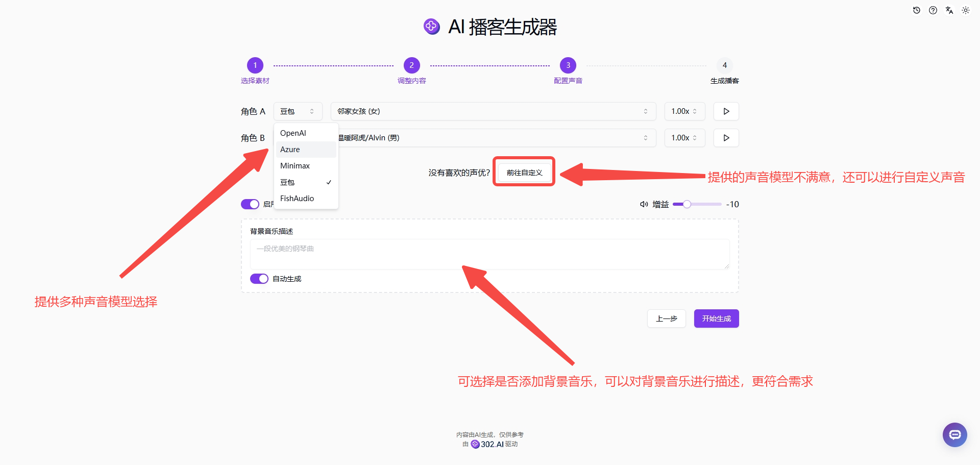Go to step 4 生成播客
980x465 pixels.
tap(725, 65)
